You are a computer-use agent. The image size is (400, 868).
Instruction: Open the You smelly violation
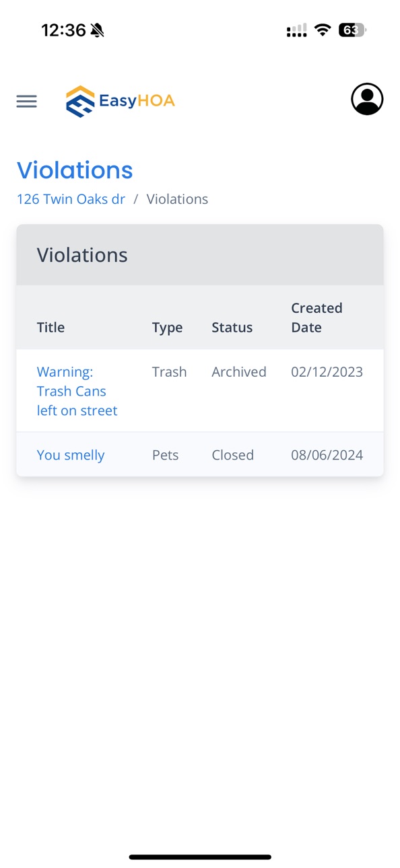click(x=71, y=455)
